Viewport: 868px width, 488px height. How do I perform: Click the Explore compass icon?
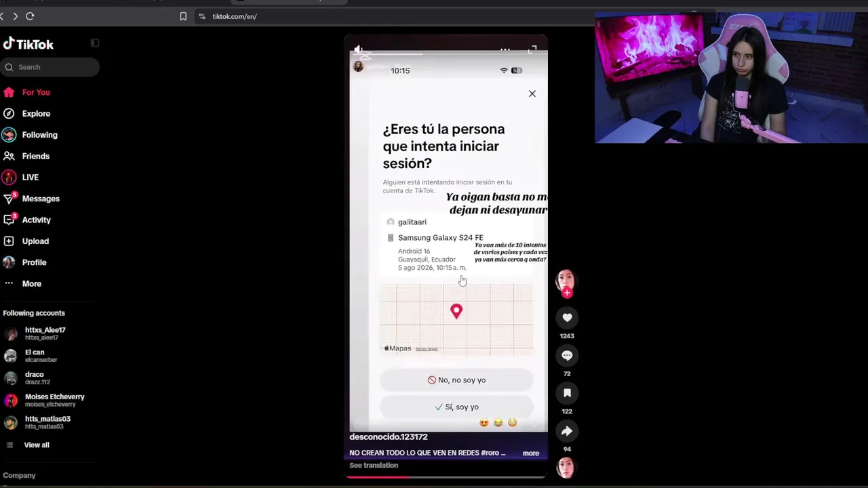click(9, 114)
